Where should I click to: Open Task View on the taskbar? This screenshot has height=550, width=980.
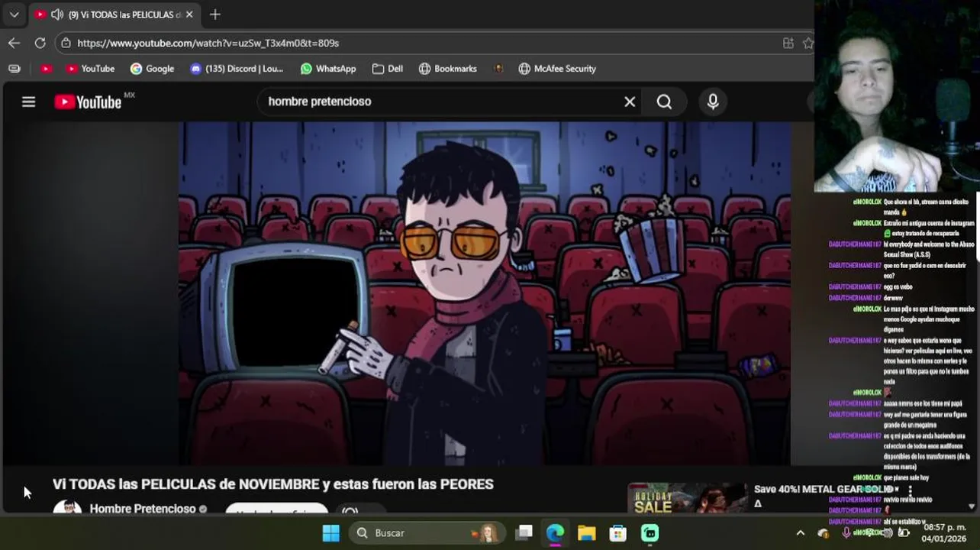[x=524, y=533]
